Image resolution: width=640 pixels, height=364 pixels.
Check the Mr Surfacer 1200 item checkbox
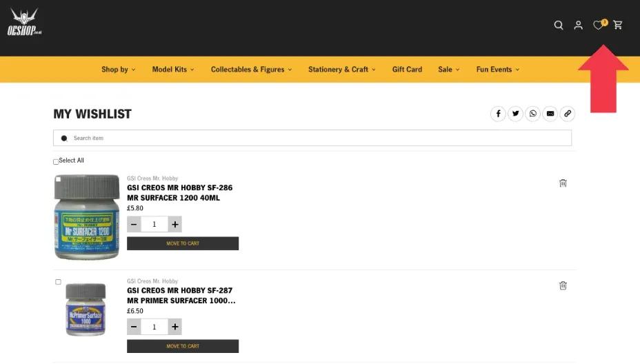click(58, 179)
